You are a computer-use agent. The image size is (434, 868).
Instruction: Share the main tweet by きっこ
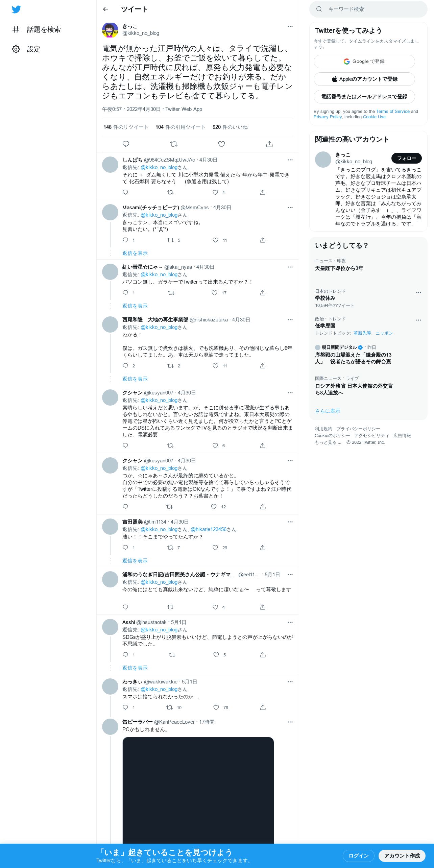(269, 144)
